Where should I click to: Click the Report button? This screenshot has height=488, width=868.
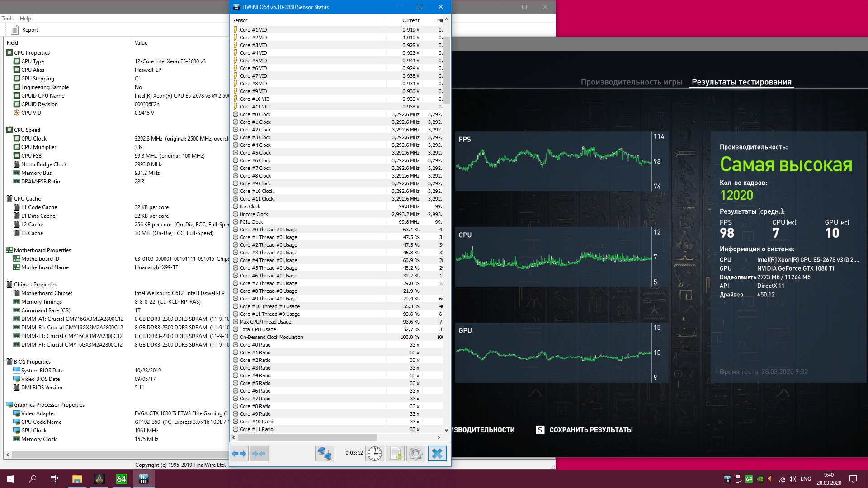click(25, 30)
